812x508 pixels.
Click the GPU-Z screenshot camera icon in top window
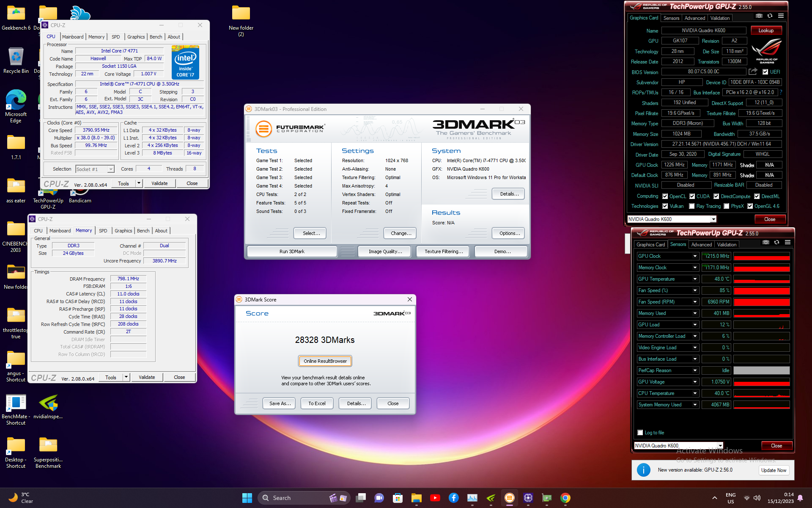[759, 16]
